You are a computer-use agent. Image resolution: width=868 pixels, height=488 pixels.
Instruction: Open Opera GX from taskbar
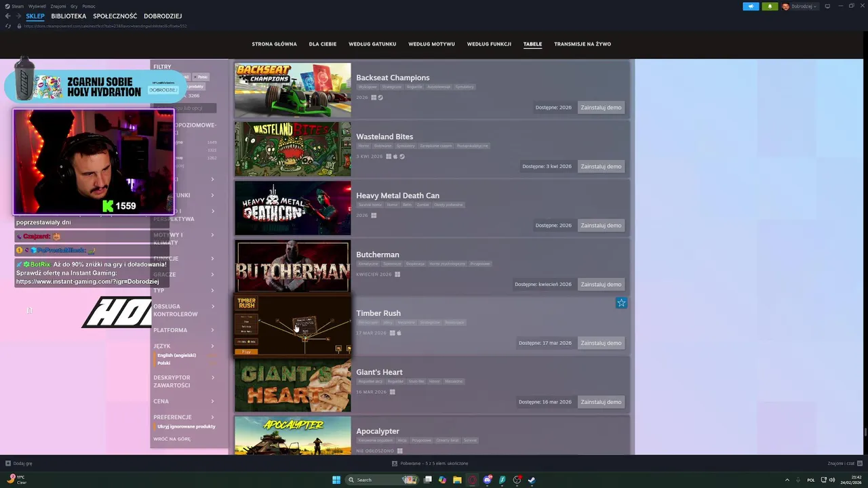click(x=473, y=480)
